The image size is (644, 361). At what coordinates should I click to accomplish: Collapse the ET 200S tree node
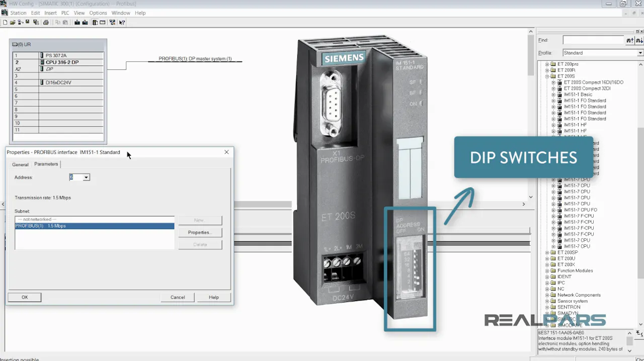tap(547, 77)
